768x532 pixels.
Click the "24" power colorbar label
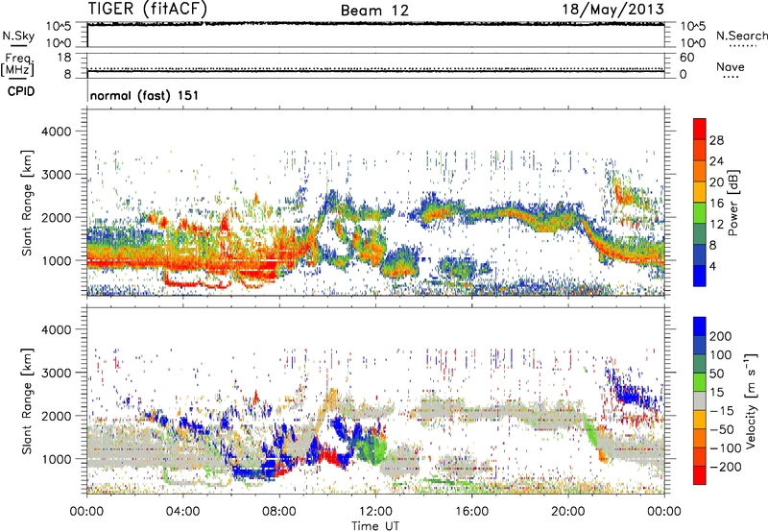[716, 161]
